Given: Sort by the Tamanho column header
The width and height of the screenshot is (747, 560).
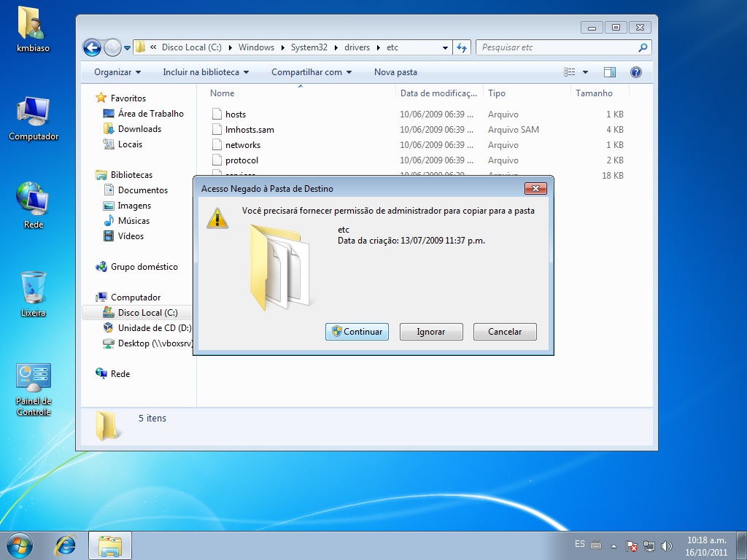Looking at the screenshot, I should tap(600, 93).
